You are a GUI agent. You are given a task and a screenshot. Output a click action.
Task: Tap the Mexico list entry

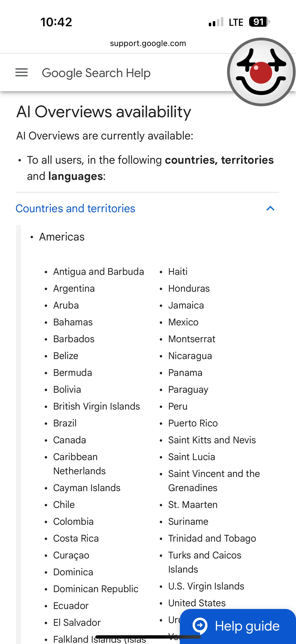[183, 322]
